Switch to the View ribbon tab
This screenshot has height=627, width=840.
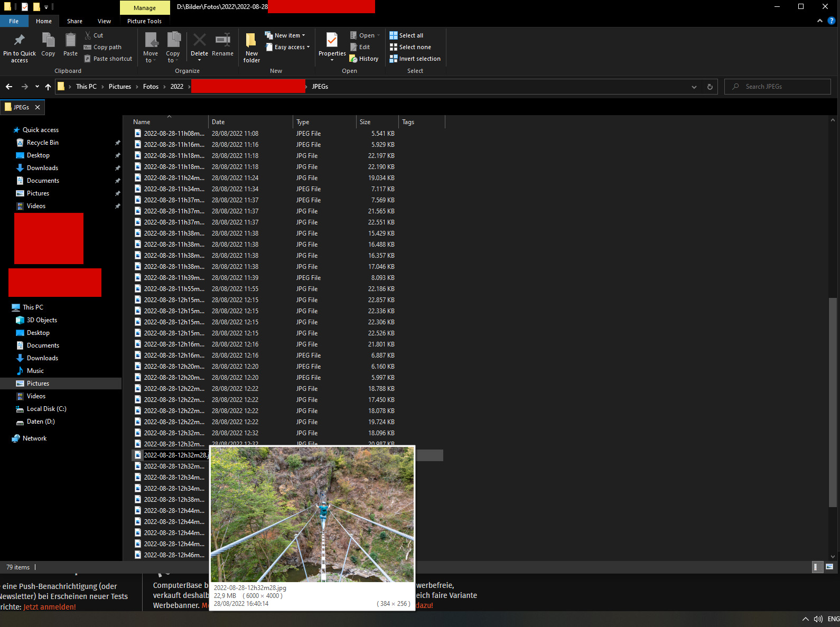pos(104,21)
